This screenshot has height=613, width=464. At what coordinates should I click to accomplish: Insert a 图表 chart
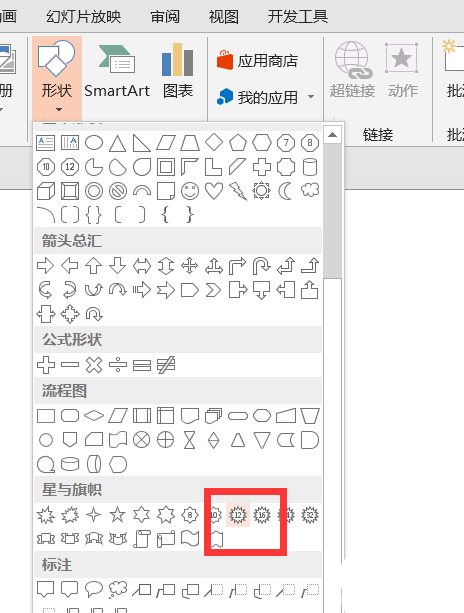point(178,72)
